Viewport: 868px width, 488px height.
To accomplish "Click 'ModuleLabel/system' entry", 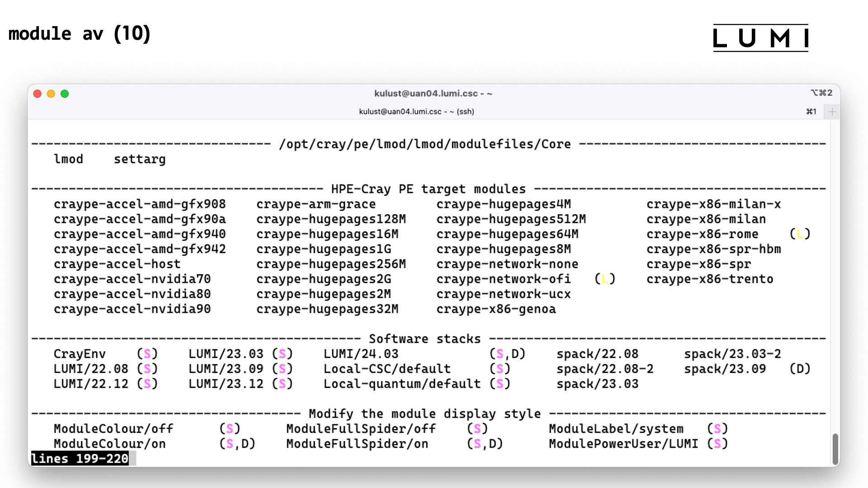I will pos(616,429).
